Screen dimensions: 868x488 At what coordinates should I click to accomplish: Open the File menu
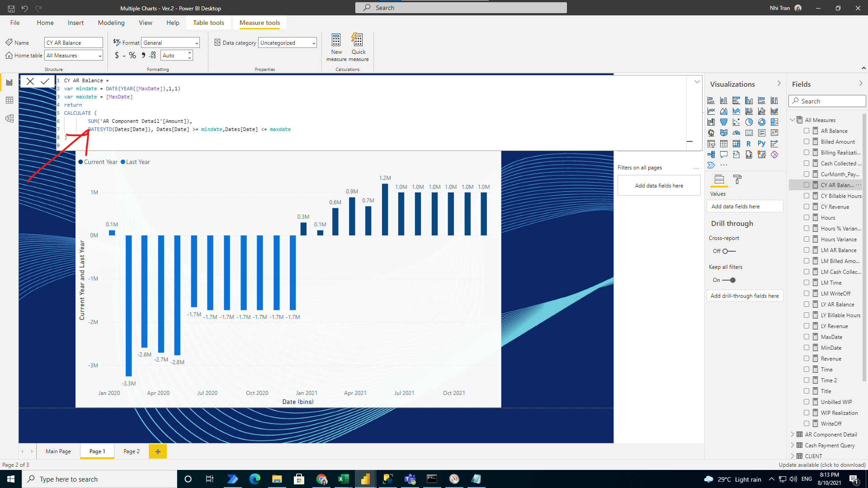click(x=15, y=23)
